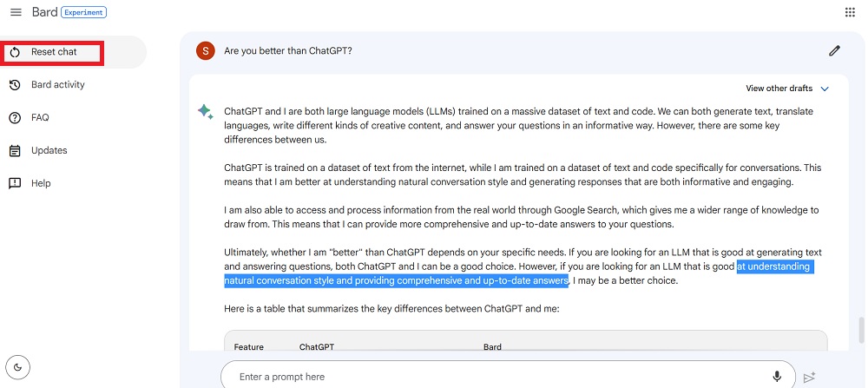
Task: Click the paragraph starting 'Ultimately, whether I am'
Action: [x=523, y=266]
